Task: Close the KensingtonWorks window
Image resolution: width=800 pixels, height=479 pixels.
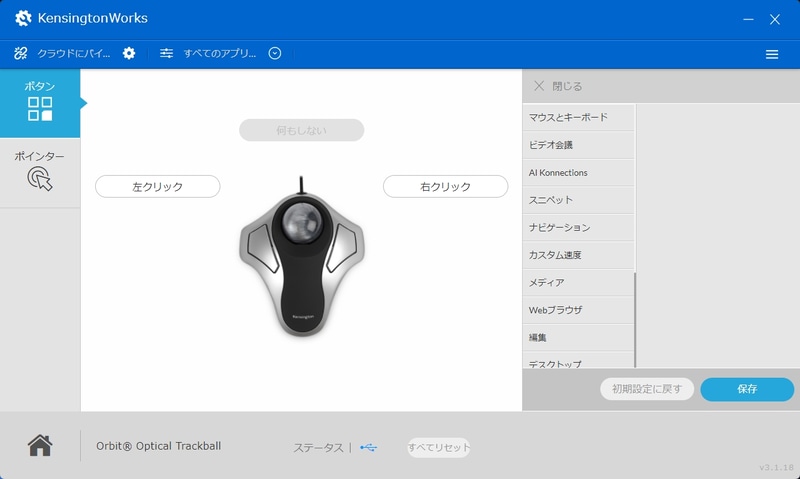Action: pos(775,19)
